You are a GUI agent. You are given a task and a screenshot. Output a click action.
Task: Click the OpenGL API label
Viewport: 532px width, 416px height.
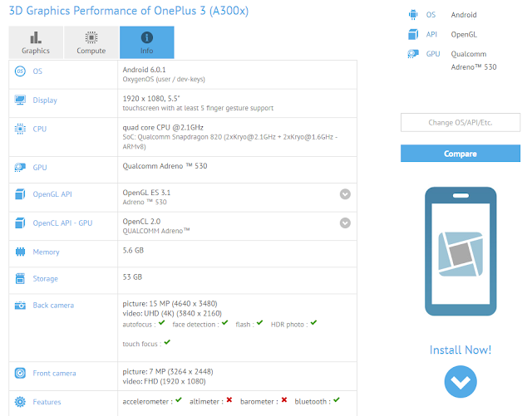click(x=52, y=194)
